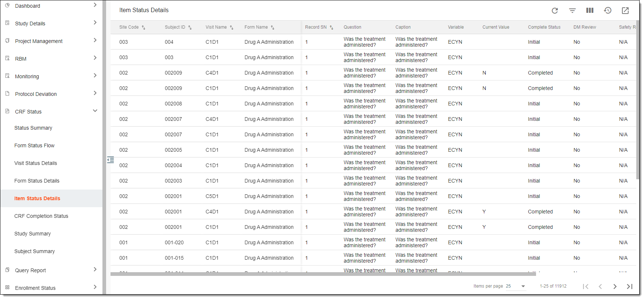Open Form Status Details in the sidebar
Viewport: 644px width, 299px height.
click(37, 181)
